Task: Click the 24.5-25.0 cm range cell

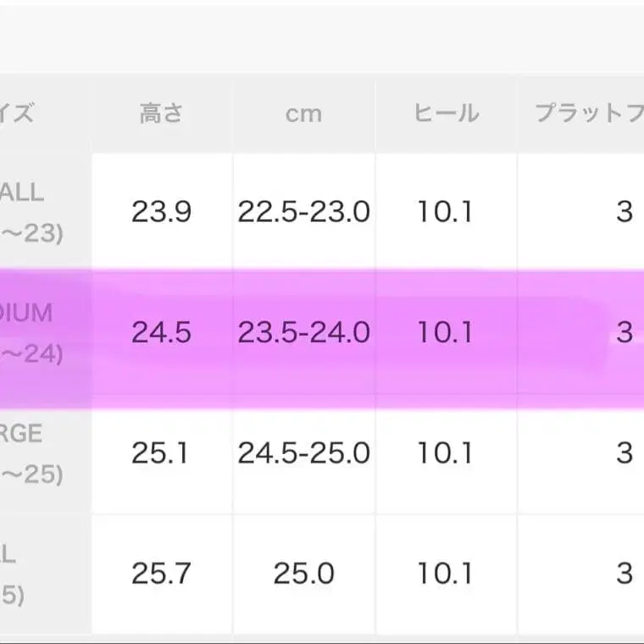Action: pos(304,453)
